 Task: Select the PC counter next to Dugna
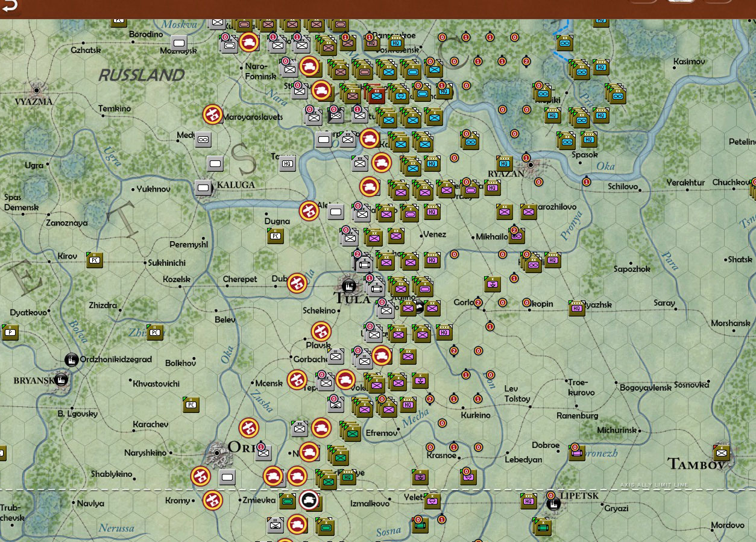point(276,236)
